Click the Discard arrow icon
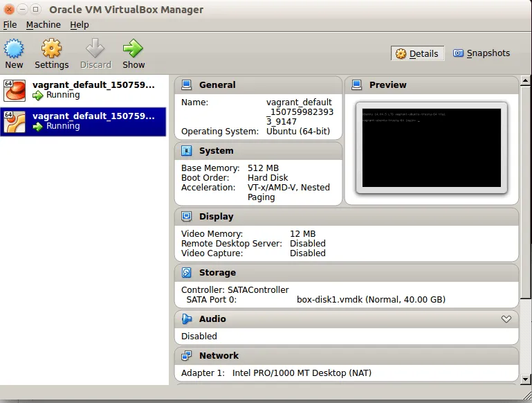532x403 pixels. 95,48
